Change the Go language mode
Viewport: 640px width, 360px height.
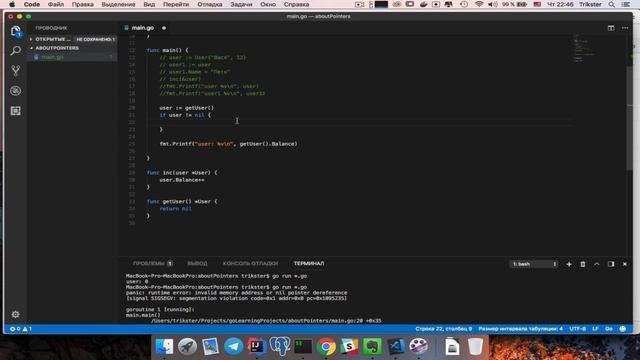[x=609, y=329]
